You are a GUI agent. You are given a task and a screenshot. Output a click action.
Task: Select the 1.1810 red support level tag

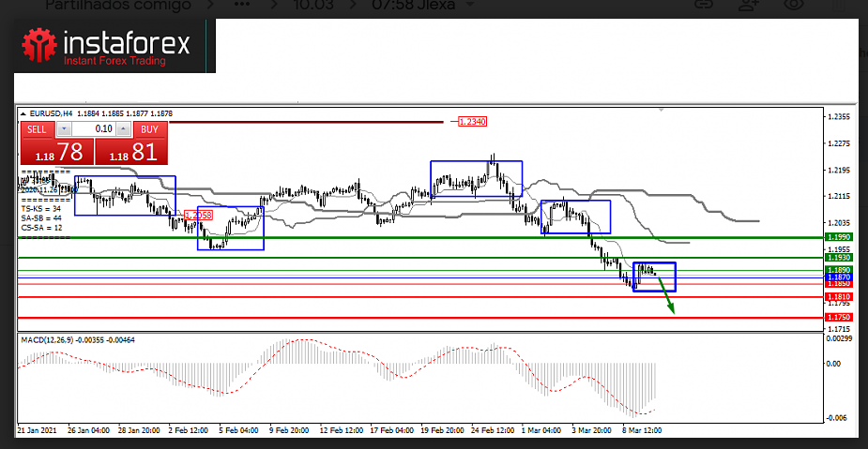pyautogui.click(x=838, y=297)
